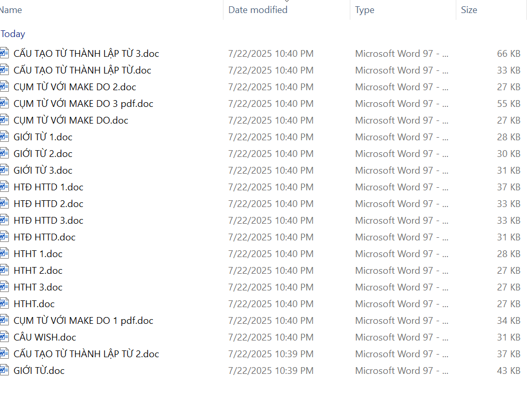
Task: Sort files by Size column
Action: tap(469, 10)
